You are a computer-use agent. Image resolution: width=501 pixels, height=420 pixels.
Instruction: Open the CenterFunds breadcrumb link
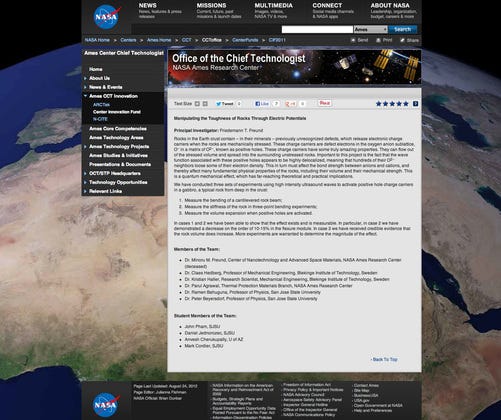pos(245,40)
